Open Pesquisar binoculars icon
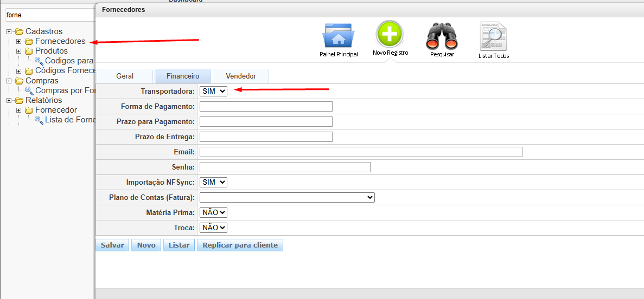Screen dimensions: 644x299 [x=442, y=36]
